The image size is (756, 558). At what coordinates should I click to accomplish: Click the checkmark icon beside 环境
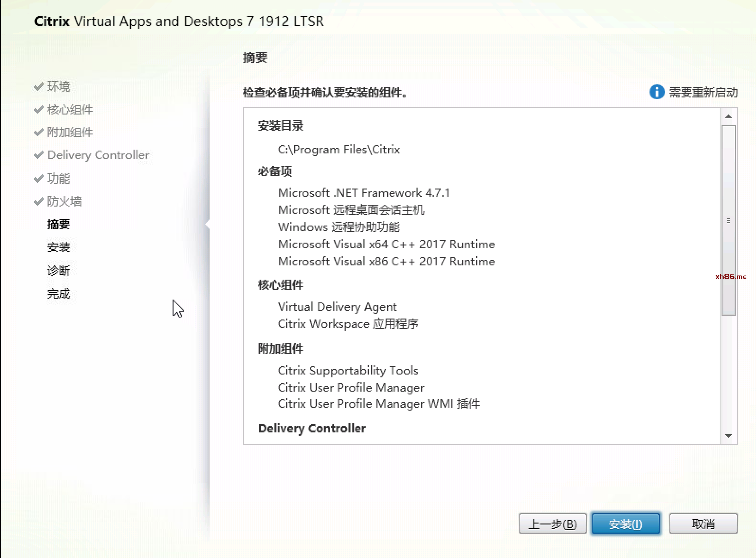pos(39,86)
